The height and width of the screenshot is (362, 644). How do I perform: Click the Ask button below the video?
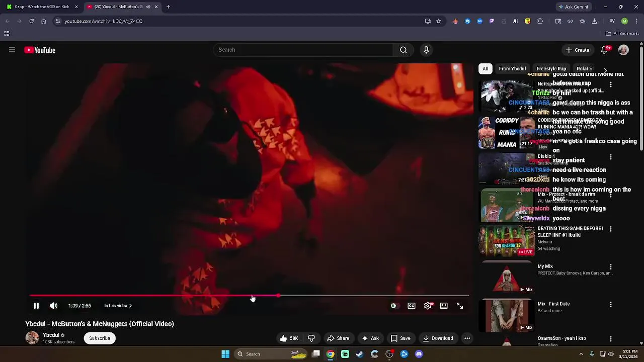(370, 338)
